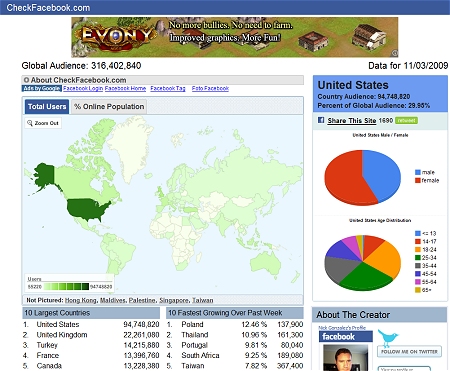Click the facebook logo in creator profile
The image size is (450, 371).
345,337
